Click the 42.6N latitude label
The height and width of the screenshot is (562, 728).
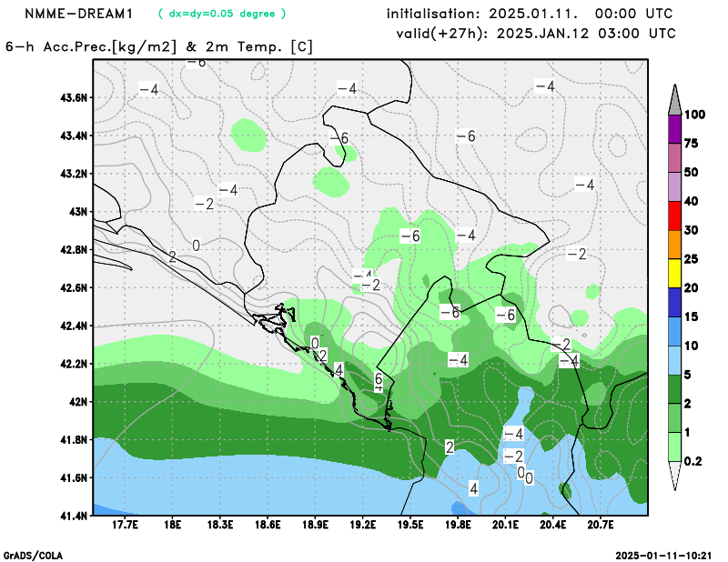tap(74, 288)
